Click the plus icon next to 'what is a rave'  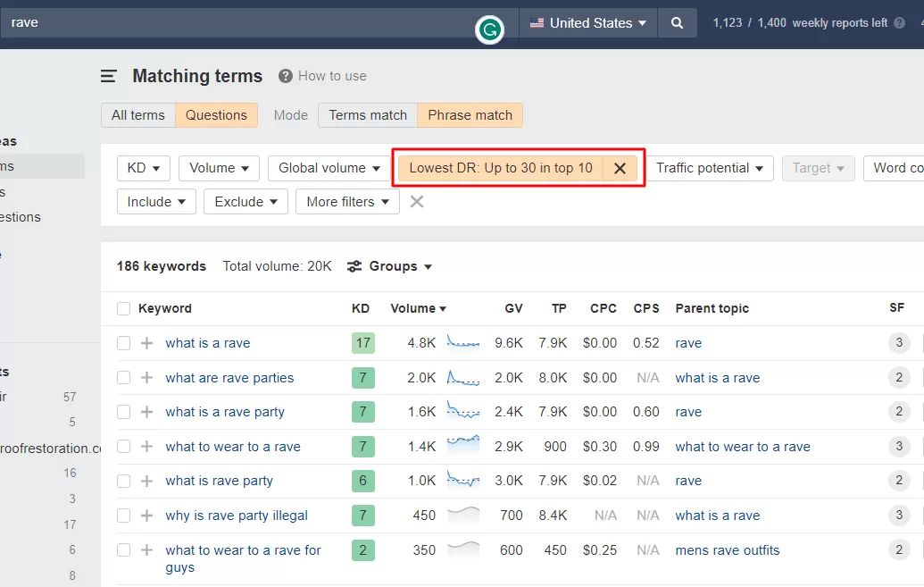(146, 343)
